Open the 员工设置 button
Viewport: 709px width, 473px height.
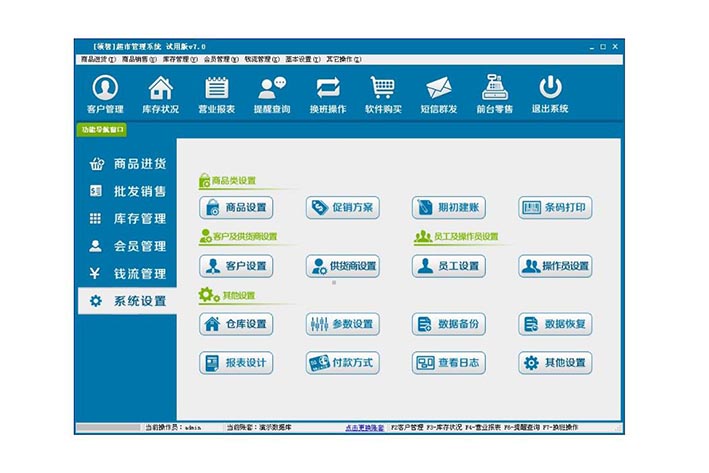pos(449,266)
